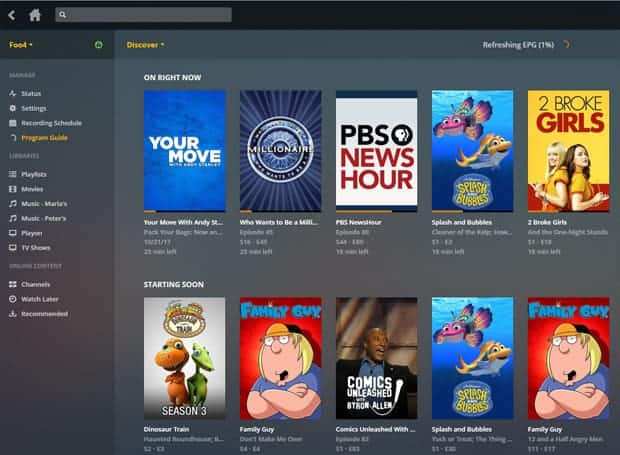The height and width of the screenshot is (455, 620).
Task: Click PBS NewsHour title text
Action: click(359, 222)
